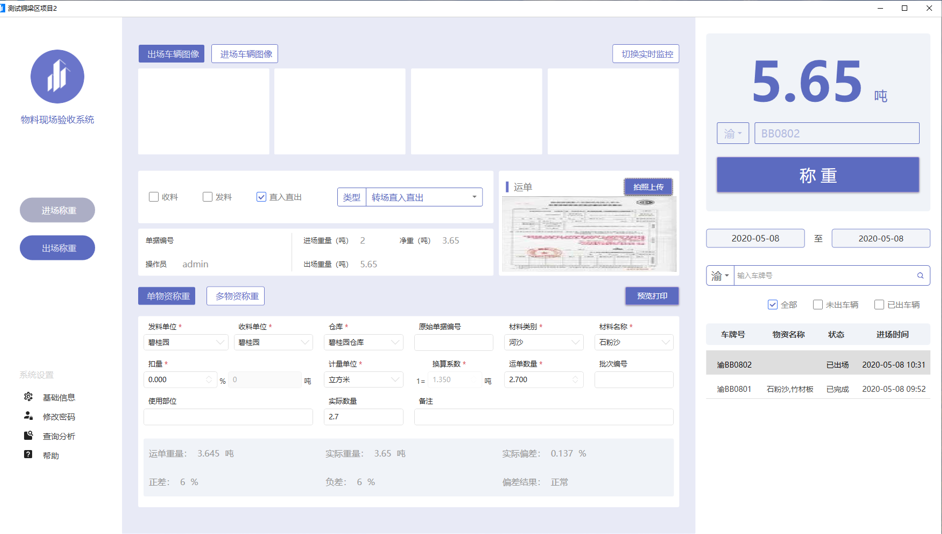Screen dimensions: 942x534
Task: Click the 批次编号 input field
Action: (x=634, y=380)
